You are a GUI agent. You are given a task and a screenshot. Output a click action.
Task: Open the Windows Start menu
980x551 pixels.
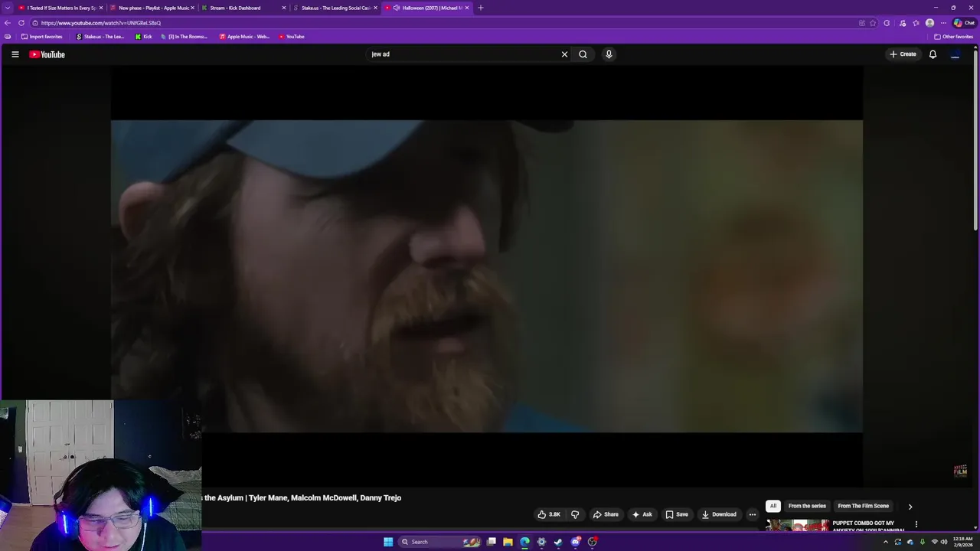388,542
